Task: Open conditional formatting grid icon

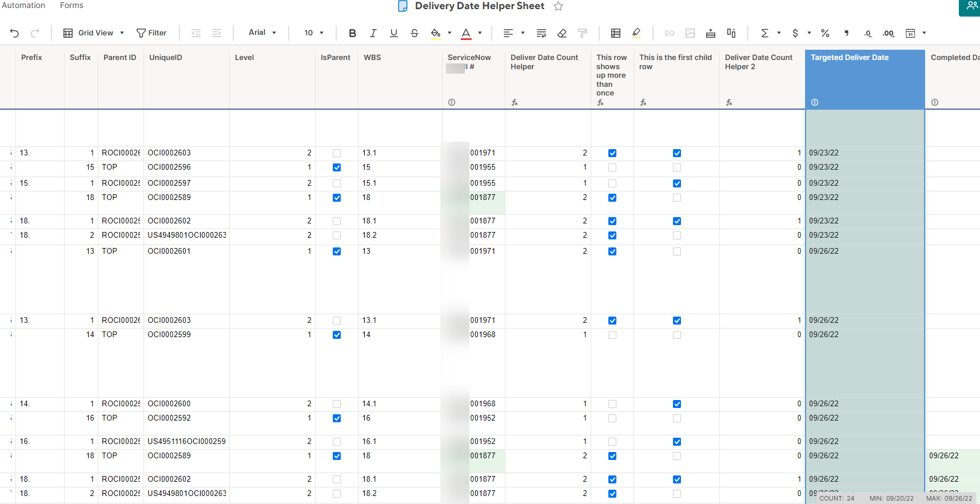Action: click(x=616, y=33)
